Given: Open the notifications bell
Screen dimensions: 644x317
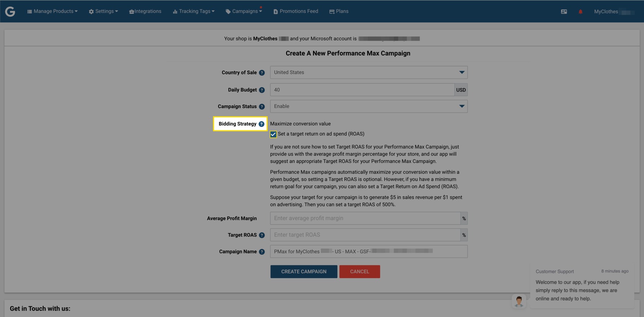Looking at the screenshot, I should pos(581,12).
